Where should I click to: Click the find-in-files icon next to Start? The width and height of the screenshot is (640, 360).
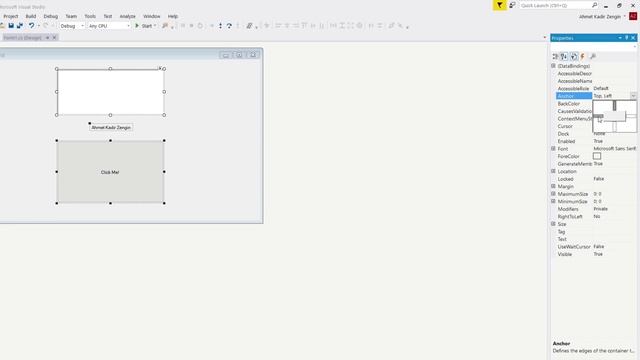tap(165, 26)
